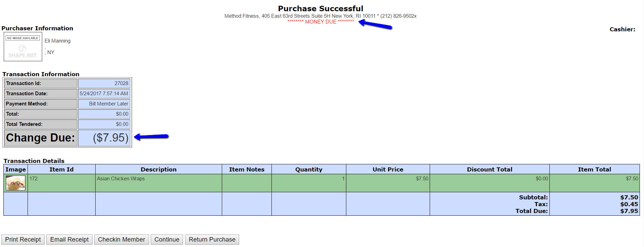The image size is (644, 247).
Task: Click the Total Due amount $7.95
Action: point(629,211)
